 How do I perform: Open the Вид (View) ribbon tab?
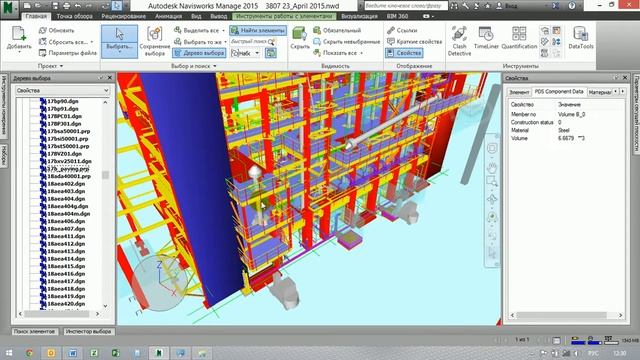(196, 16)
